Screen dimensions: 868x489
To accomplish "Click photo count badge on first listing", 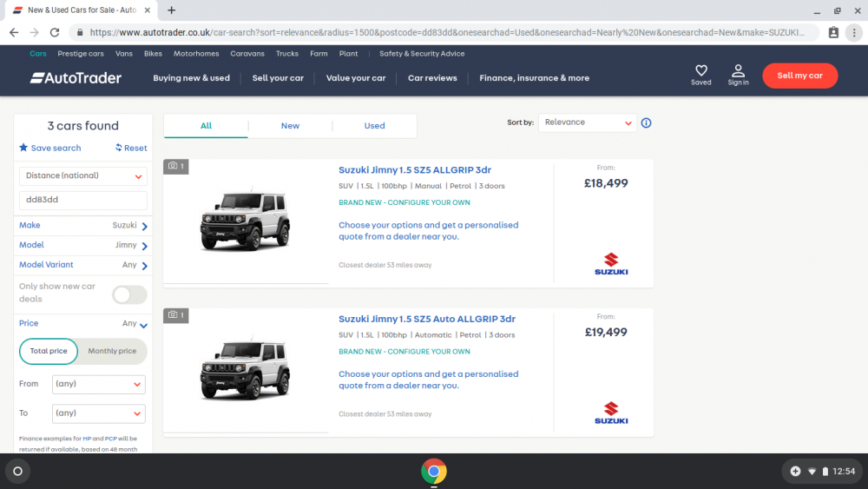I will point(176,166).
